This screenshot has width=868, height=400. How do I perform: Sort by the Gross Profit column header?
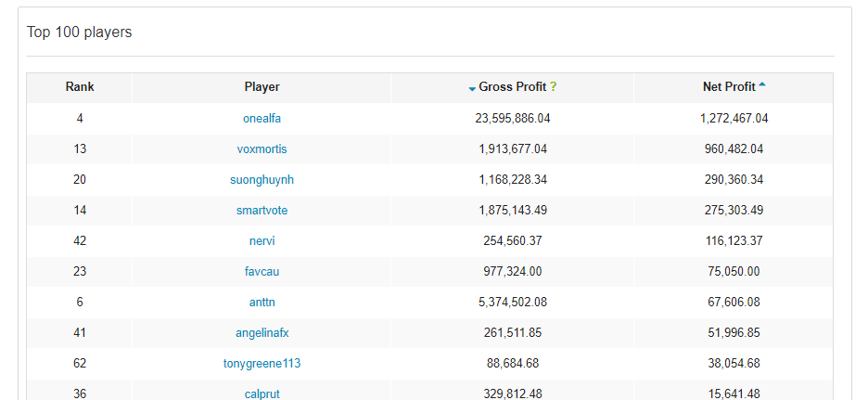[512, 87]
